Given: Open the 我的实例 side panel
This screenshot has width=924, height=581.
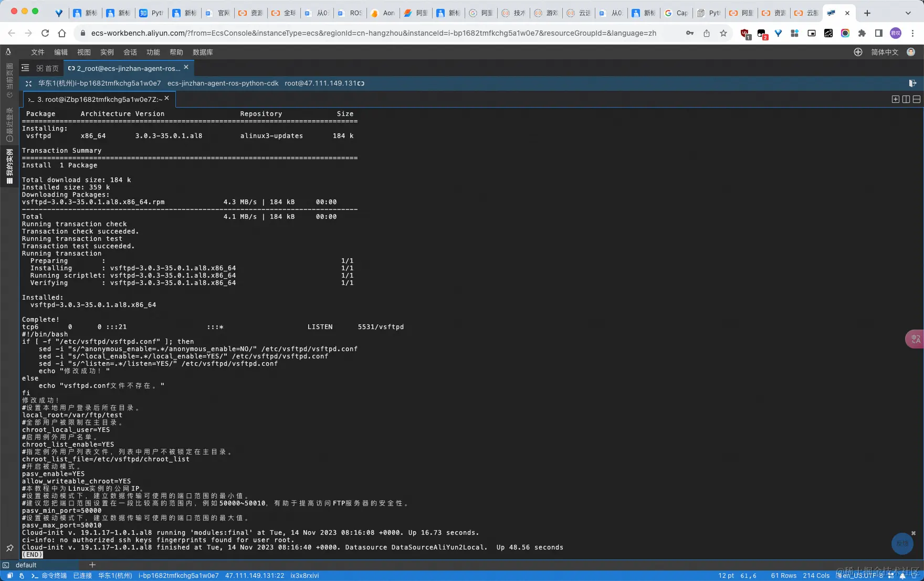Looking at the screenshot, I should point(9,166).
